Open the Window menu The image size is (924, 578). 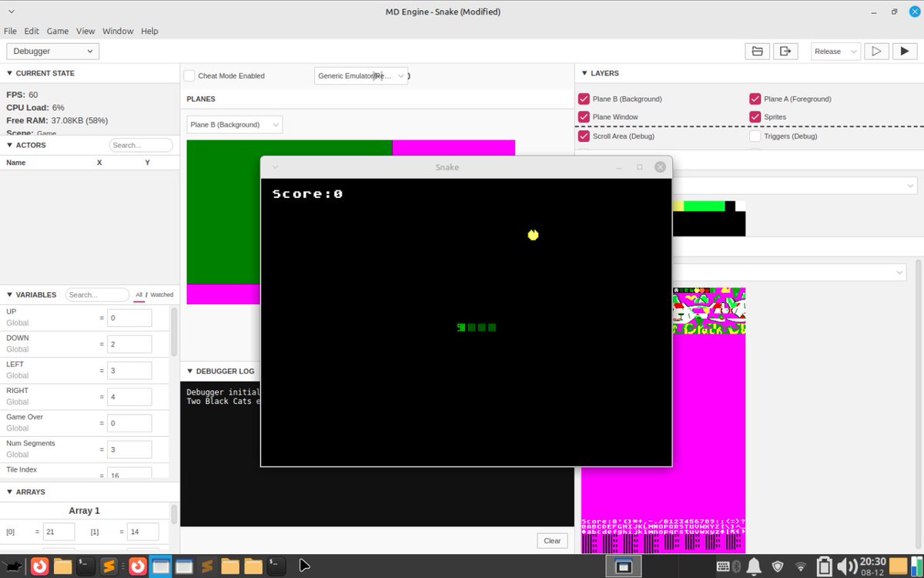(118, 31)
